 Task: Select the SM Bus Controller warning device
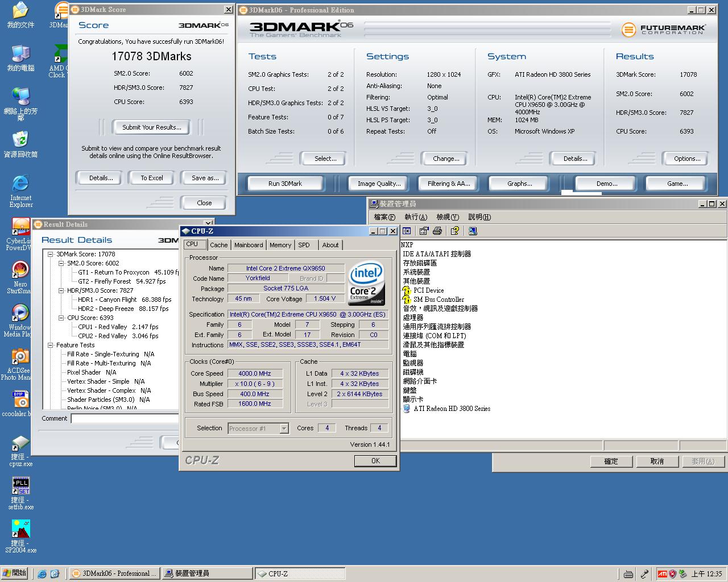coord(439,300)
